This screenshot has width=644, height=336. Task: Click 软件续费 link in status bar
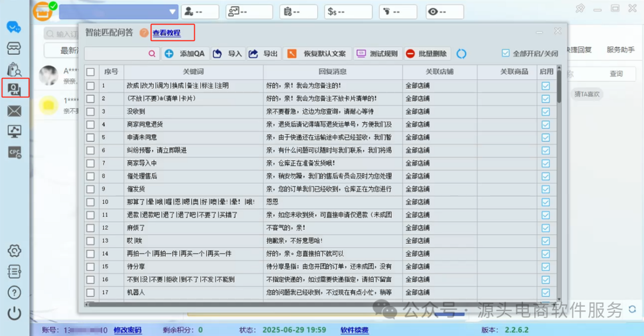pyautogui.click(x=354, y=330)
